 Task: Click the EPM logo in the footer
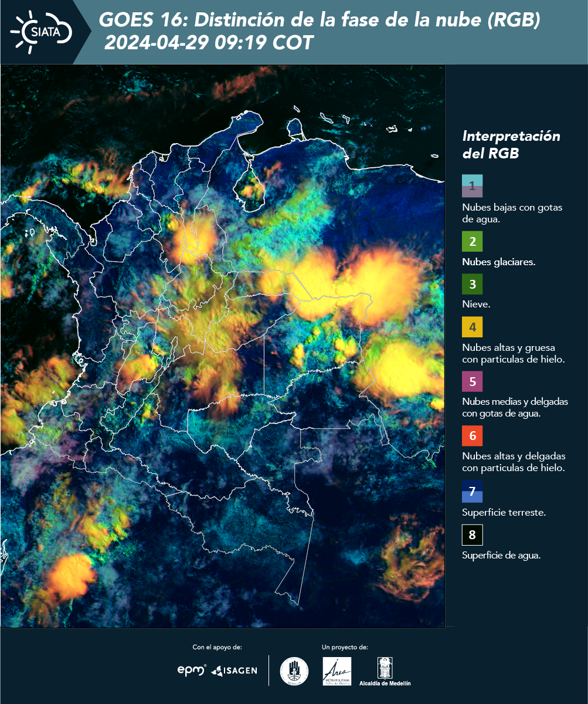pyautogui.click(x=191, y=670)
